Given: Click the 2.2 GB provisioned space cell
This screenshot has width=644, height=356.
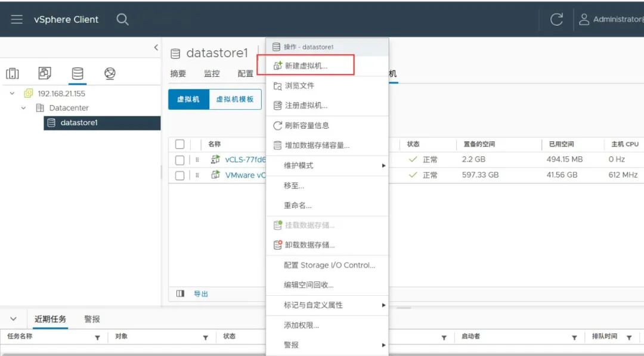Looking at the screenshot, I should tap(473, 159).
